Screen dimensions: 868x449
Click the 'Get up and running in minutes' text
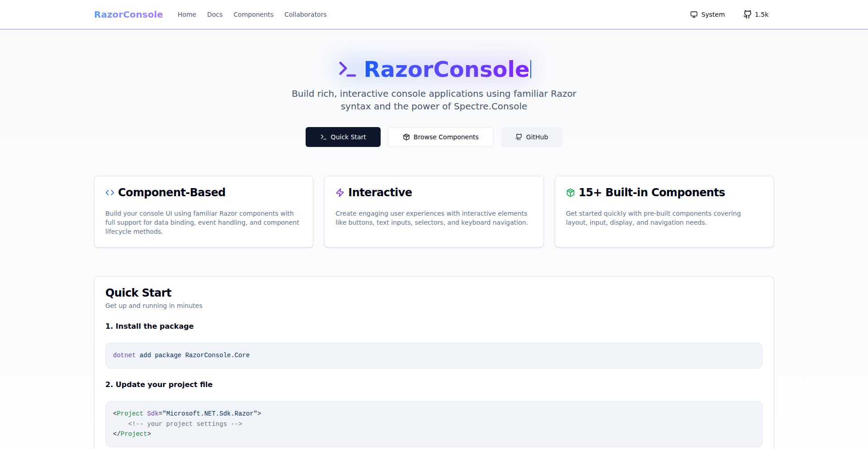tap(154, 306)
